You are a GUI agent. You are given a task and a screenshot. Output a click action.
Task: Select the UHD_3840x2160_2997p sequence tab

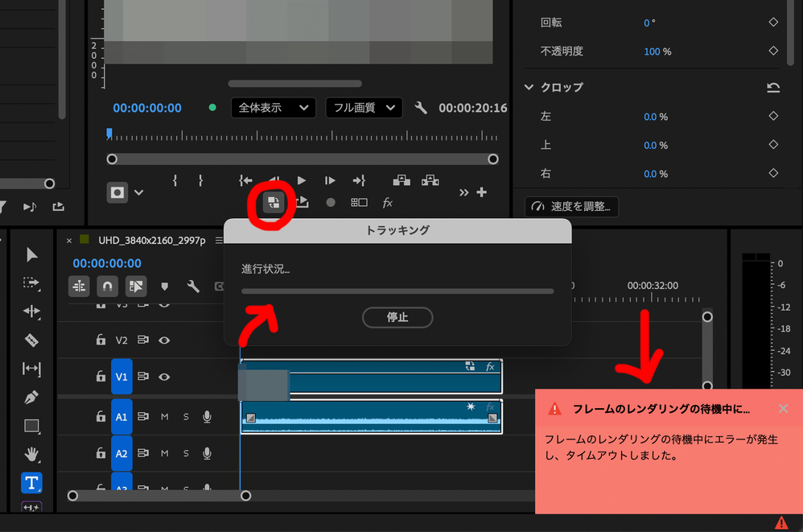151,240
